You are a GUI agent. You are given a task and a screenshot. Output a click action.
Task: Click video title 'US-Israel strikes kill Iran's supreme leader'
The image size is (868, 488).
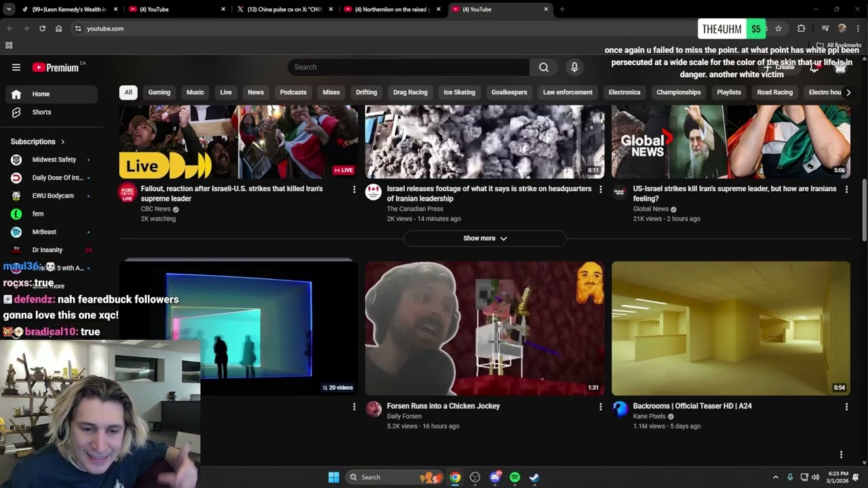click(734, 194)
